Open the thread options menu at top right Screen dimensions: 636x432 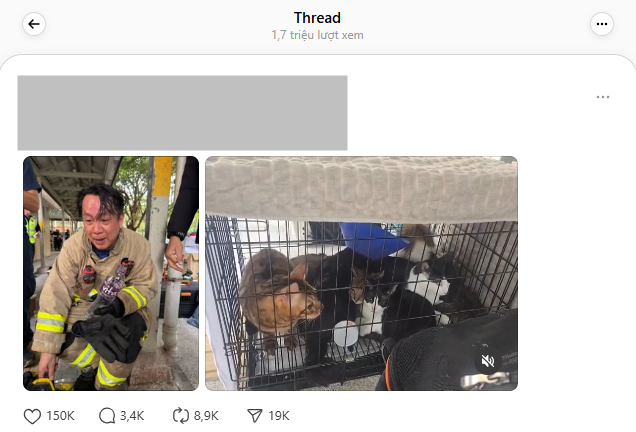[602, 24]
